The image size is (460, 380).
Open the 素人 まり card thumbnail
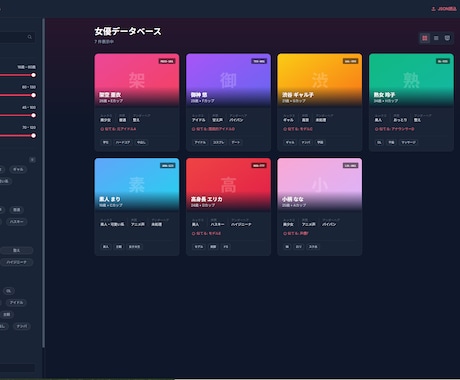137,184
